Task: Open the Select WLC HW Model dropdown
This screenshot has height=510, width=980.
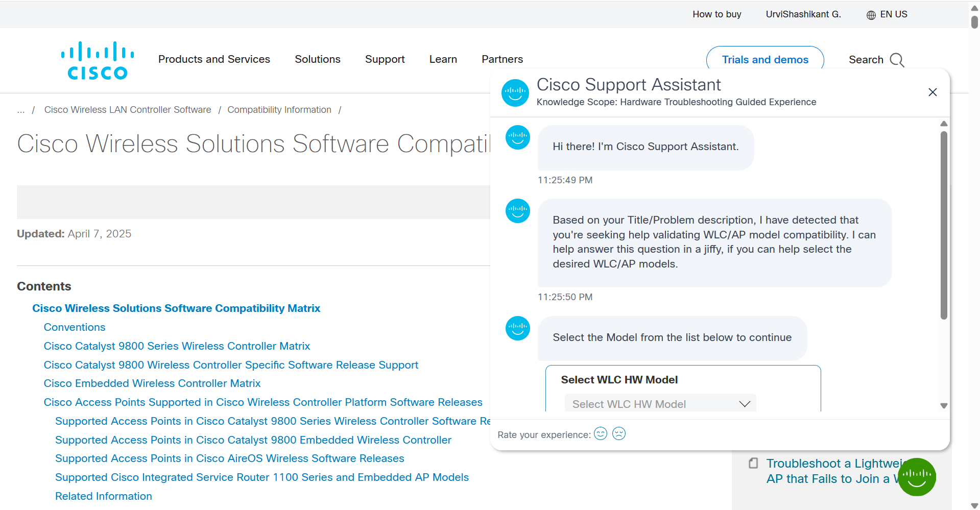Action: point(660,404)
